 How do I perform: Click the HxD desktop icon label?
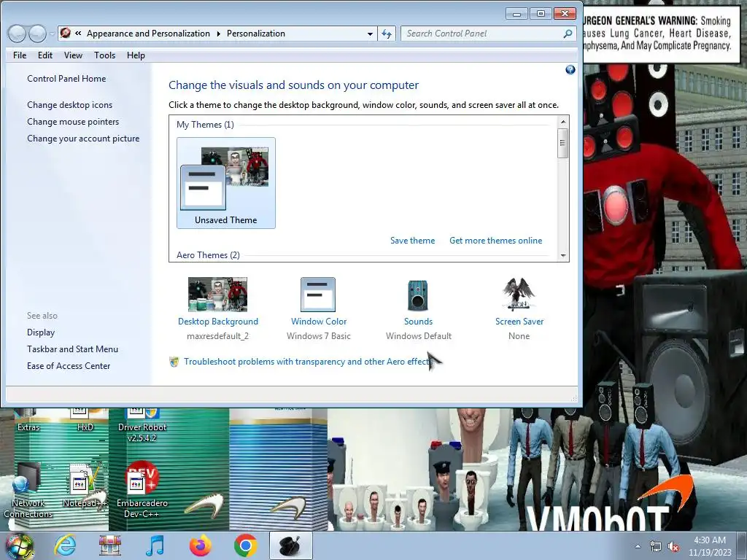[85, 427]
